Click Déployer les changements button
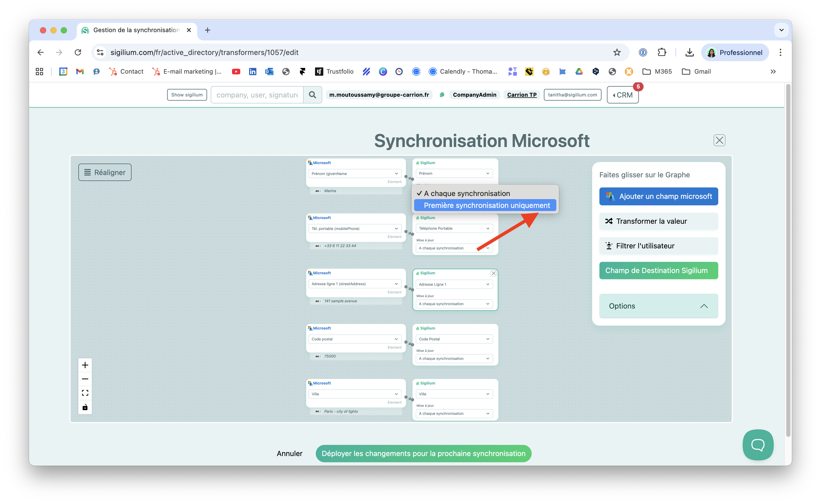Image resolution: width=821 pixels, height=504 pixels. [423, 453]
